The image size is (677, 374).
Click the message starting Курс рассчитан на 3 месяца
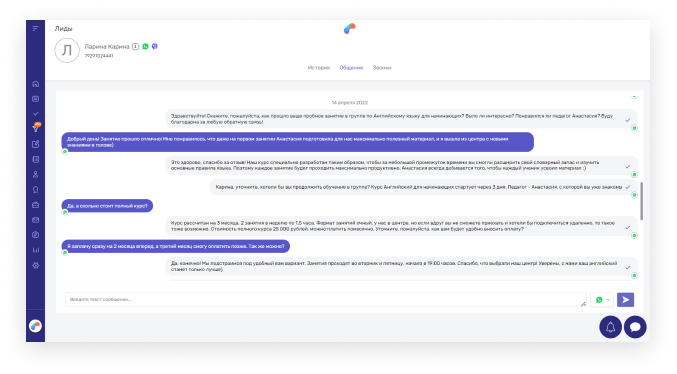pos(402,226)
